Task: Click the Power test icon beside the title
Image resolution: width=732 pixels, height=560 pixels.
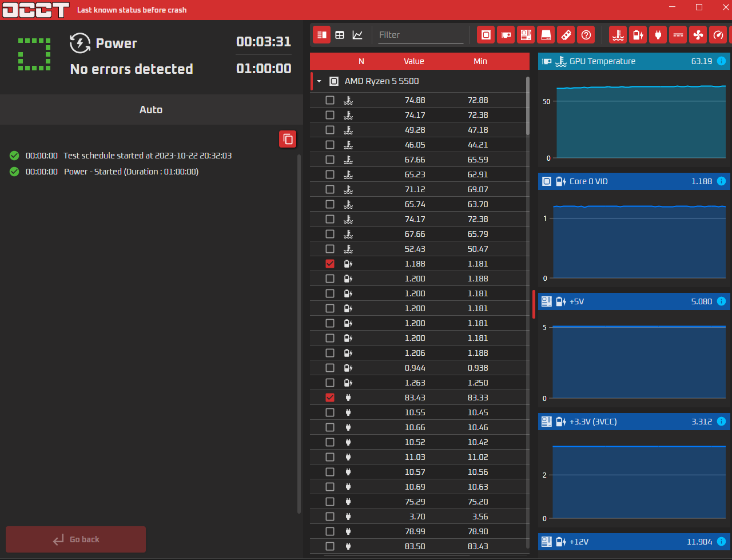Action: [x=80, y=43]
